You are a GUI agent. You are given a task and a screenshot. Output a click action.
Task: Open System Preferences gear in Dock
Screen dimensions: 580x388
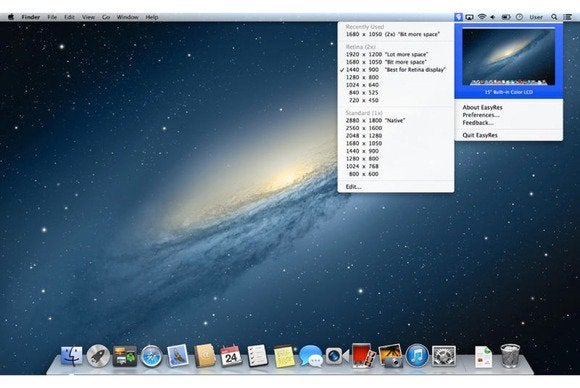point(444,356)
